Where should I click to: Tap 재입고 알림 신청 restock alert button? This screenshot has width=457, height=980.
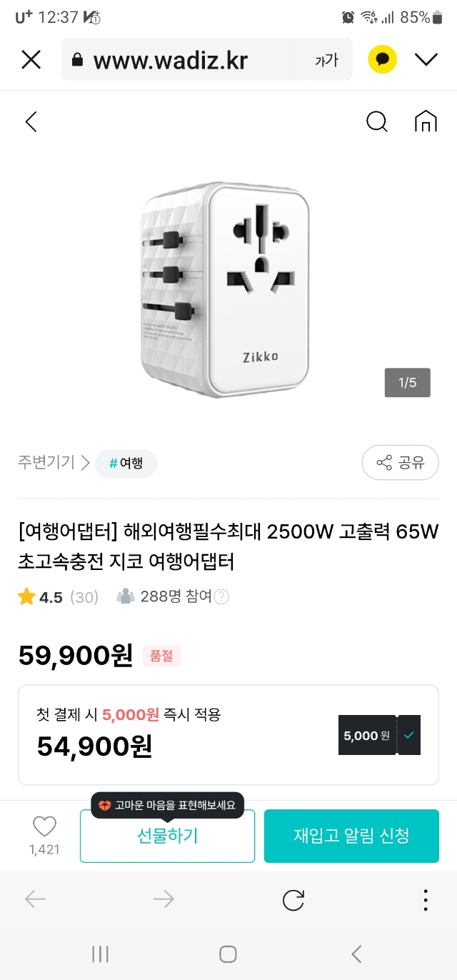coord(351,836)
